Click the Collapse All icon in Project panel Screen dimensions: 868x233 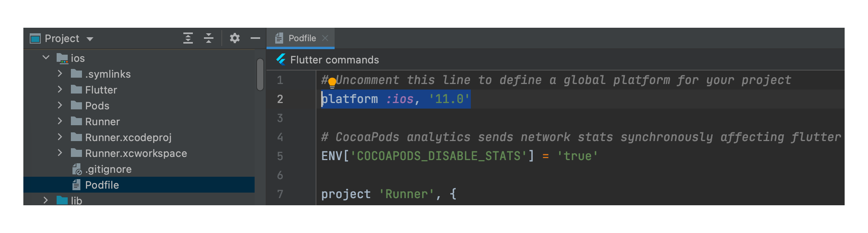click(209, 38)
